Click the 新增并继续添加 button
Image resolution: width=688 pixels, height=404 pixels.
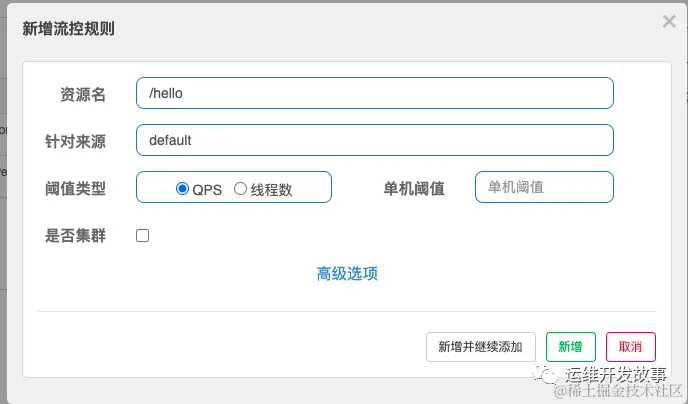pos(480,347)
